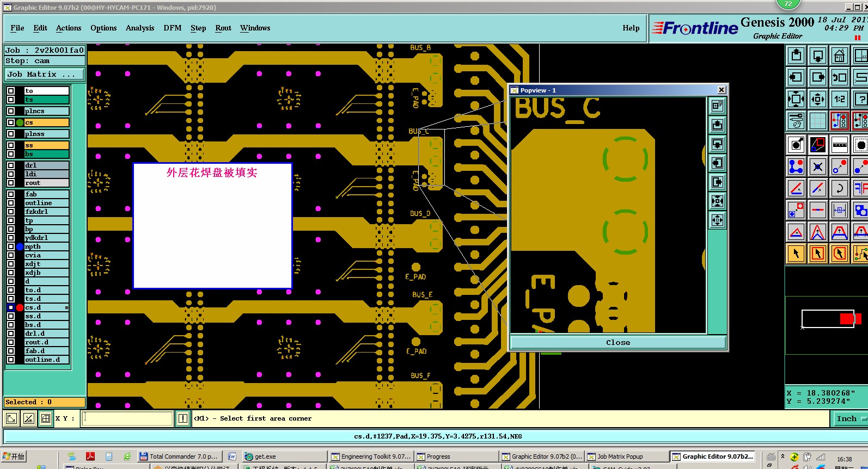The image size is (868, 469).
Task: Click the pan right icon in main toolbar
Action: (818, 77)
